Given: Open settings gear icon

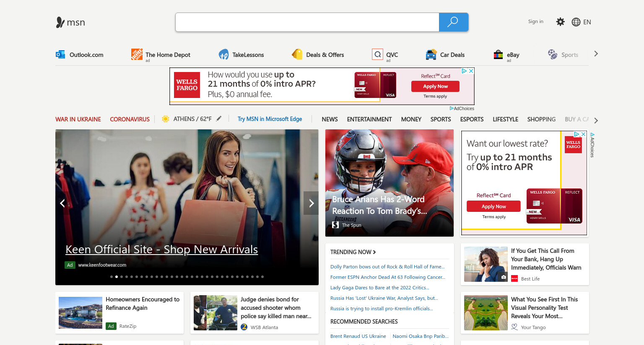Looking at the screenshot, I should click(x=560, y=22).
